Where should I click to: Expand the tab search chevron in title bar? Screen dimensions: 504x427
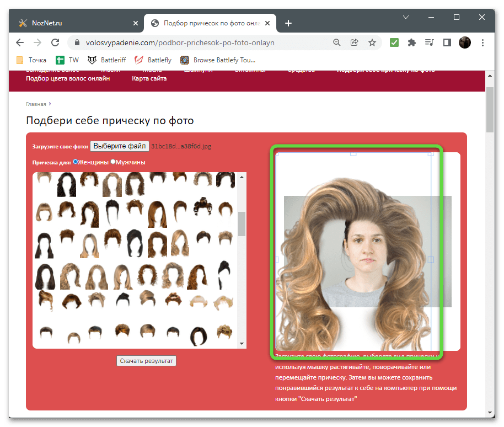click(x=405, y=18)
